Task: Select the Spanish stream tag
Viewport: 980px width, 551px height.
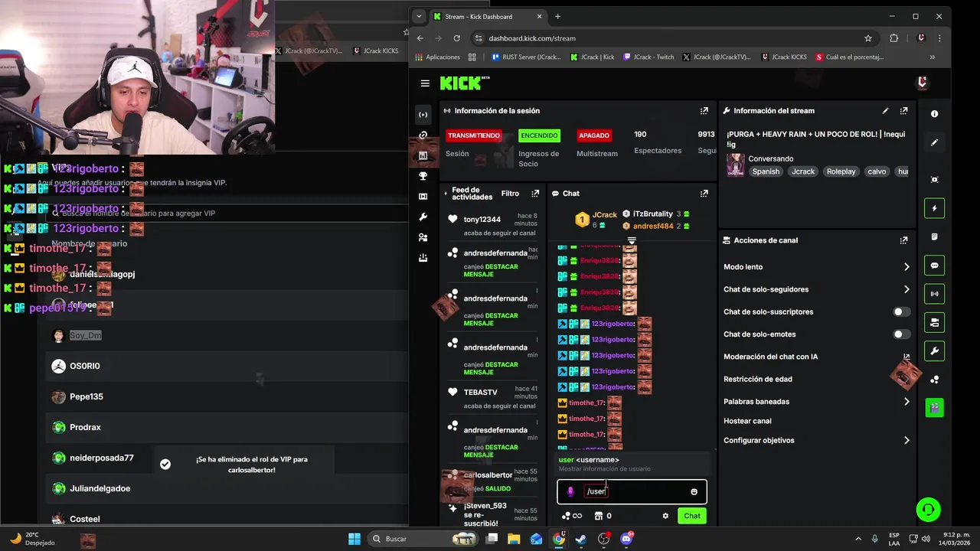Action: point(766,171)
